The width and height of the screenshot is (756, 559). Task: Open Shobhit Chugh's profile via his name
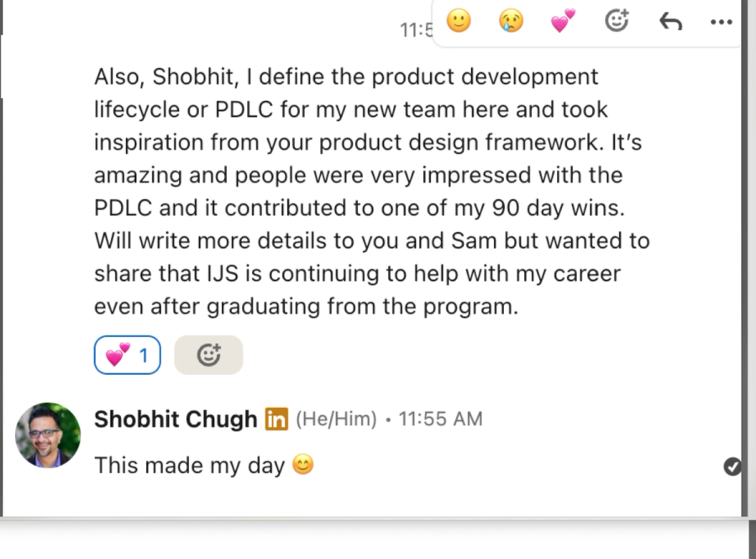(175, 419)
